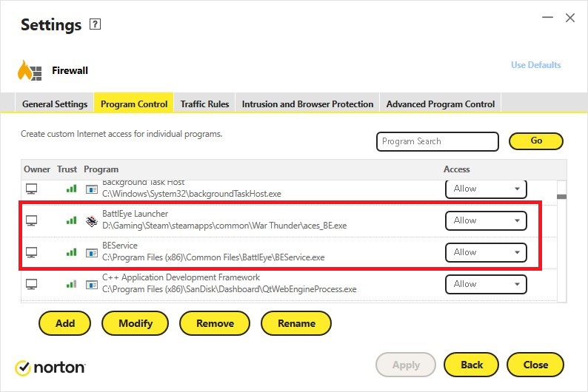The height and width of the screenshot is (392, 588).
Task: Click the owner monitor icon for BattlEye Launcher
Action: [31, 220]
